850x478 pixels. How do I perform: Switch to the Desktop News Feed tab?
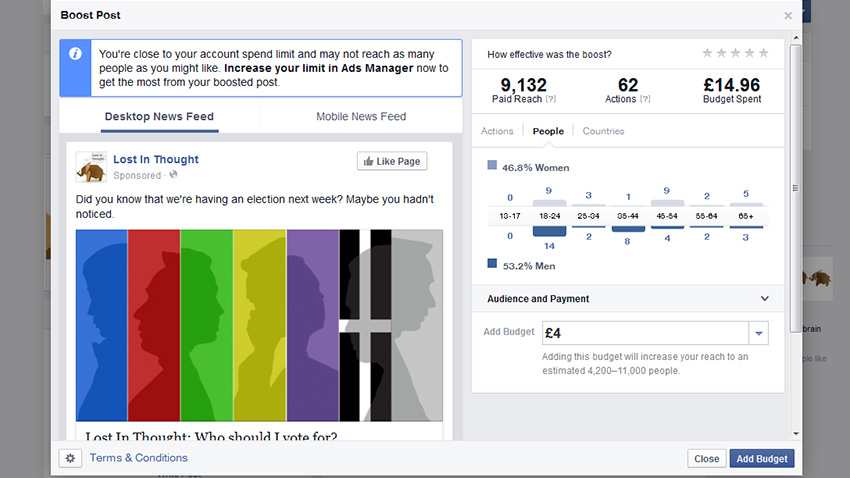[x=159, y=117]
